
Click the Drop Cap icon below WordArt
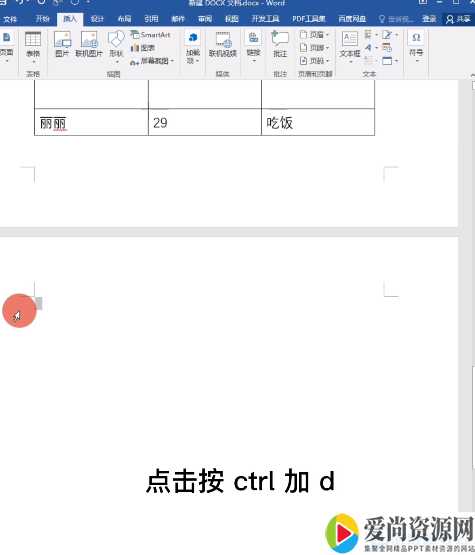(x=369, y=61)
